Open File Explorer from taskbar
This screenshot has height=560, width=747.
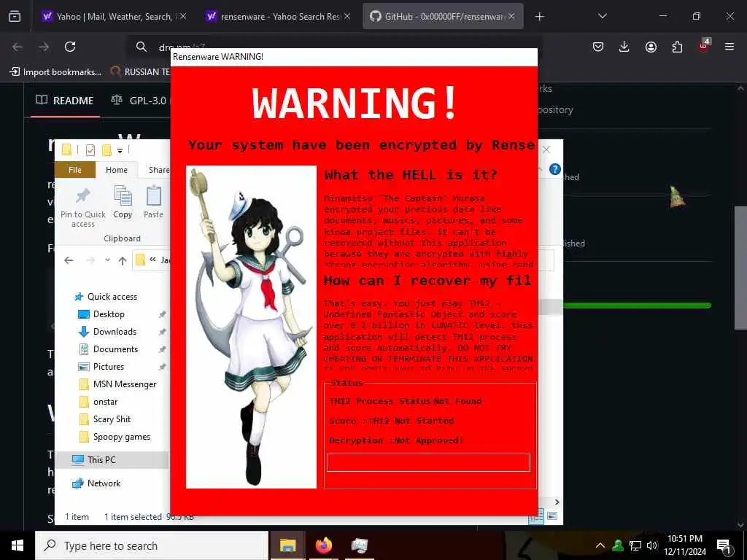[287, 545]
